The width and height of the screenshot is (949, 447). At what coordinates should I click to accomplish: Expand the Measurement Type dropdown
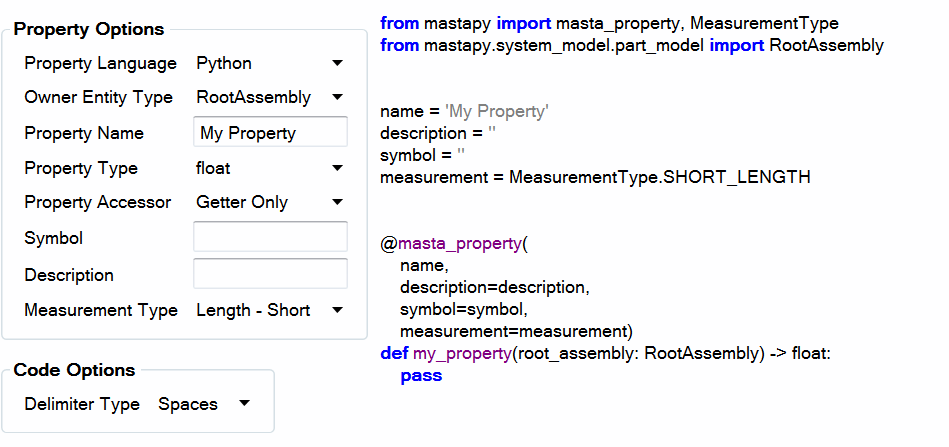(x=269, y=310)
